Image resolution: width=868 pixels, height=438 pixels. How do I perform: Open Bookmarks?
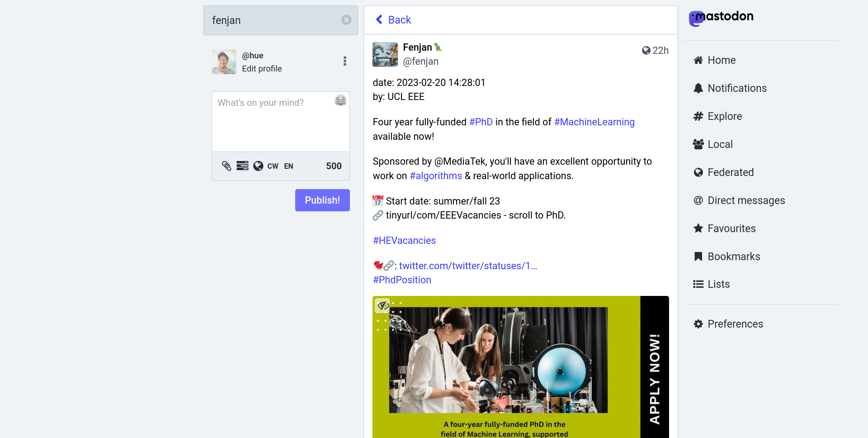point(727,257)
